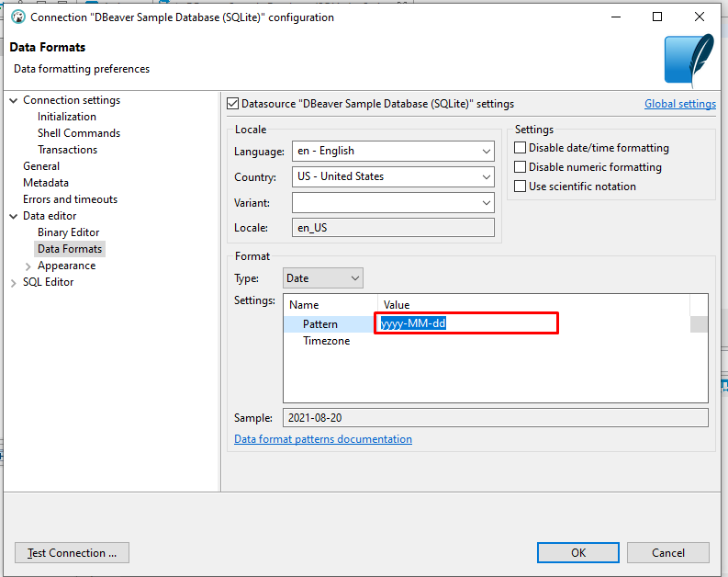Select the SQL Editor tree item

49,282
